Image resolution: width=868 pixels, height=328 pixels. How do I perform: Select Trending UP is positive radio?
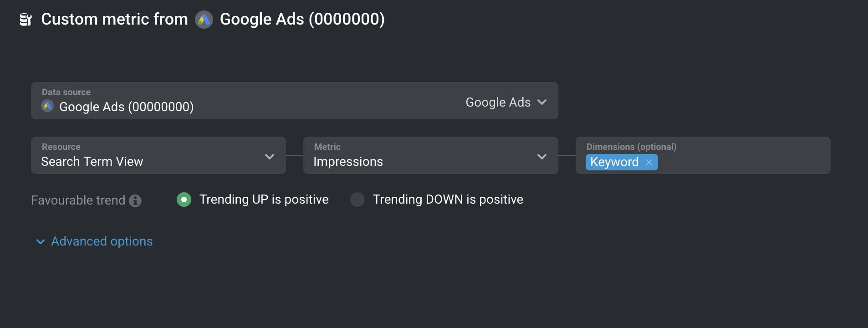click(x=184, y=200)
